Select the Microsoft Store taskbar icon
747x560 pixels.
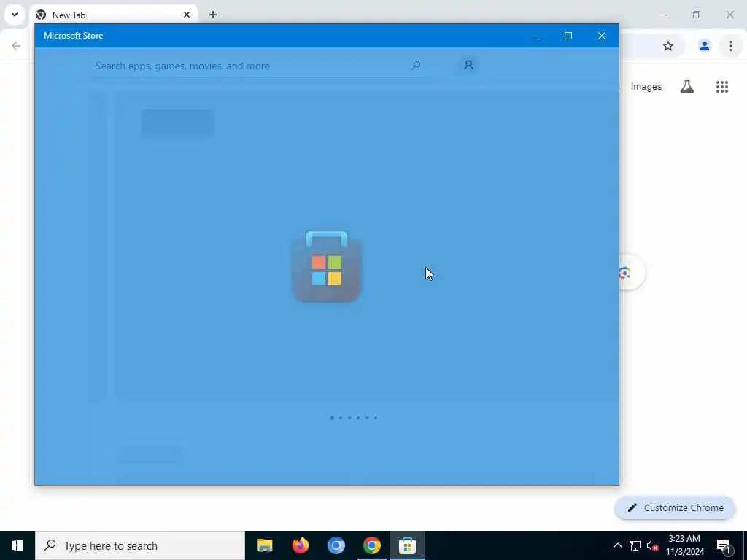(x=407, y=545)
